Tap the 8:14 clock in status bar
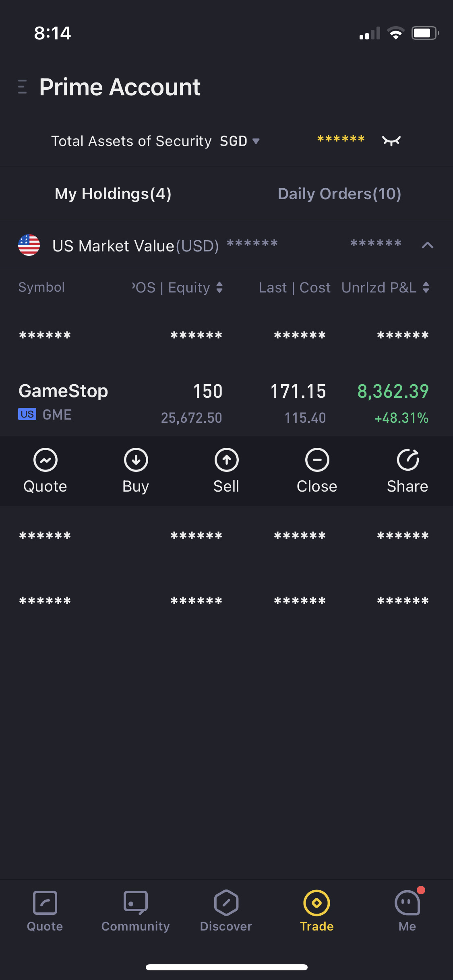This screenshot has height=980, width=453. [x=52, y=33]
